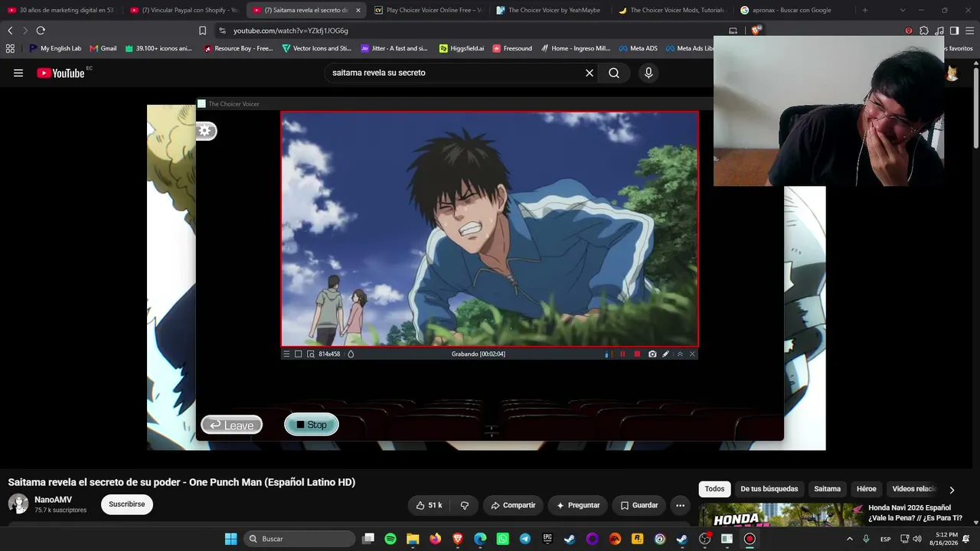
Task: Dislike the Saitama video
Action: (x=464, y=505)
